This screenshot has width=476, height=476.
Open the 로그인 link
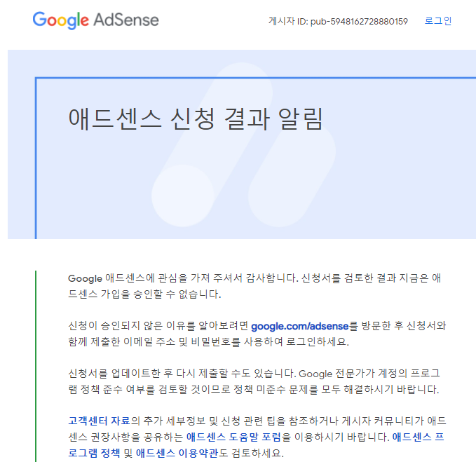tap(437, 21)
